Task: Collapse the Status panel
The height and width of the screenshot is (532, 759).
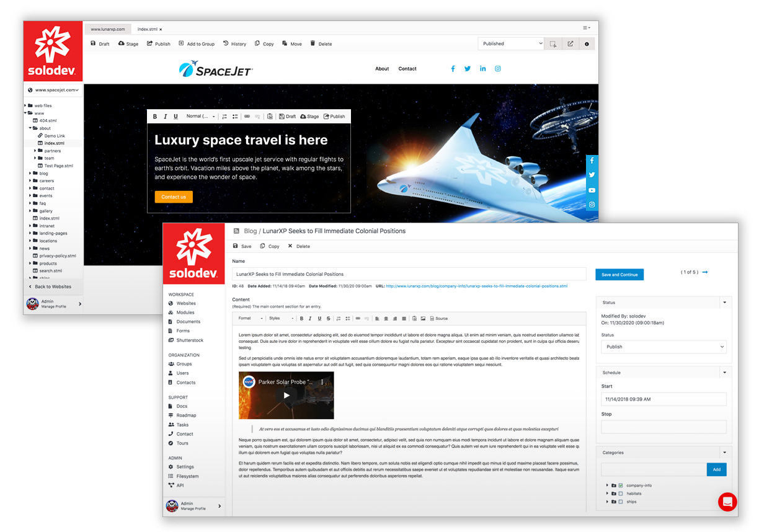Action: click(724, 303)
